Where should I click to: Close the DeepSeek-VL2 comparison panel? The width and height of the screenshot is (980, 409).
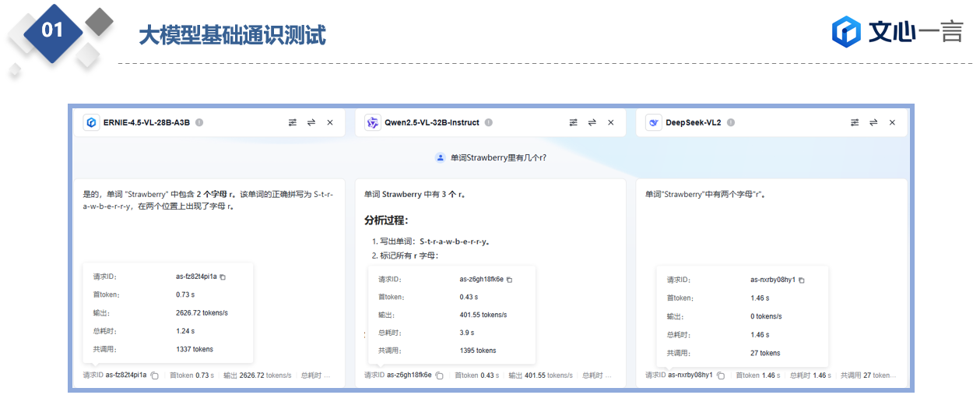pos(892,122)
